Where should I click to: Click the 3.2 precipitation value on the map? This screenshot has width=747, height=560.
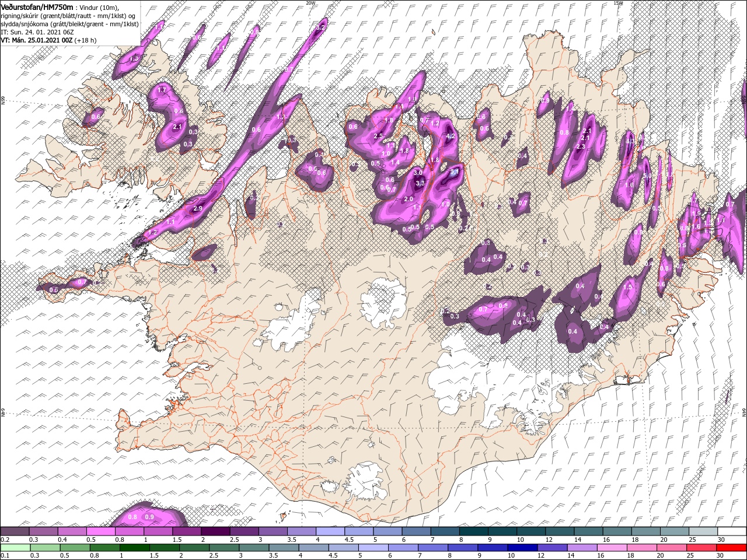(320, 27)
